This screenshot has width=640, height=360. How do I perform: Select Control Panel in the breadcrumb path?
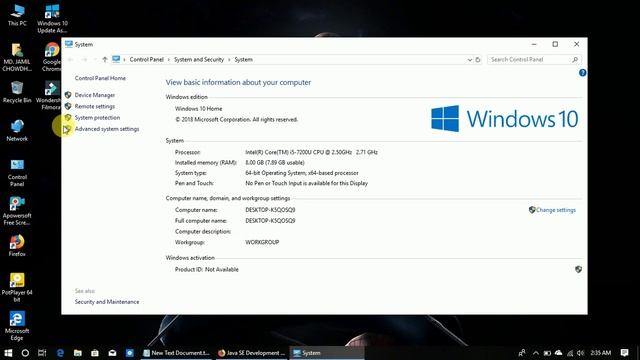pos(146,60)
